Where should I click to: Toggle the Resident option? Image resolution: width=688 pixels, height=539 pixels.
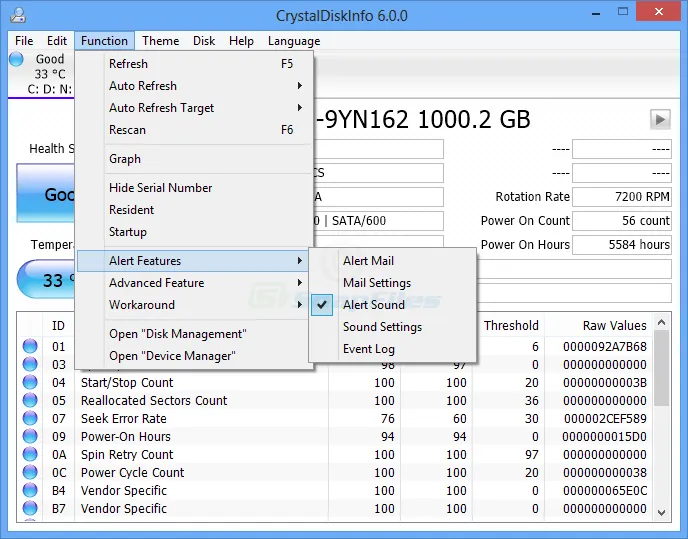[x=194, y=210]
